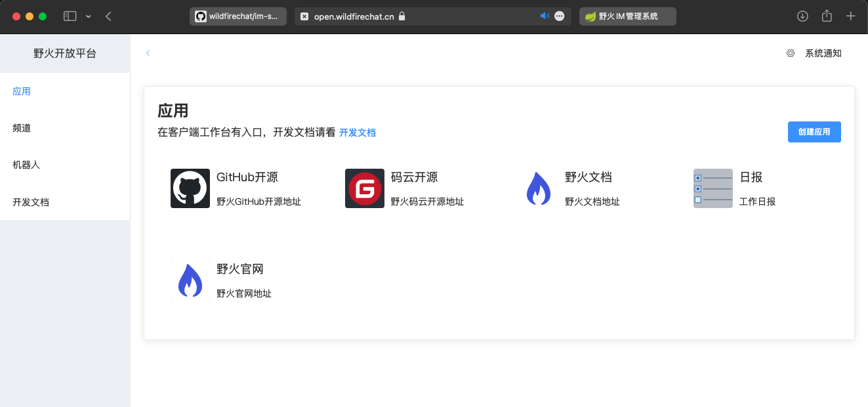Screen dimensions: 868x407
Task: Click the settings gear icon beside 系统通知
Action: [x=791, y=53]
